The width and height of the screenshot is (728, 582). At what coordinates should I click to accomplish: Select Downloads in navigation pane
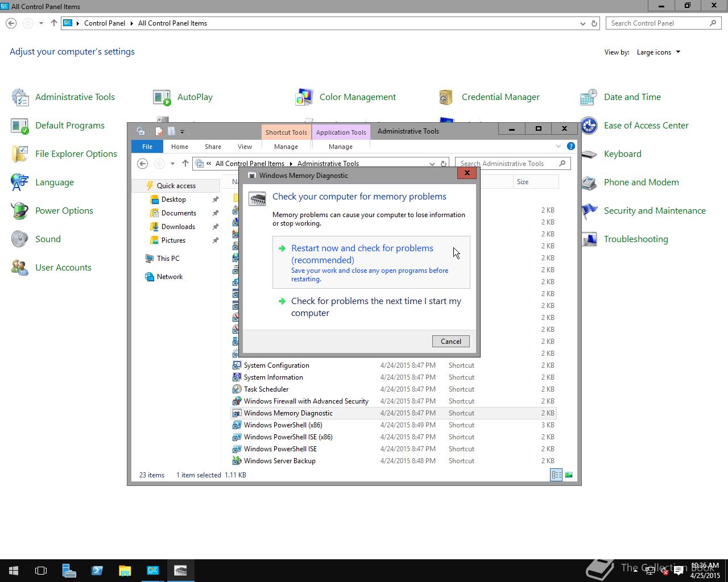tap(178, 227)
